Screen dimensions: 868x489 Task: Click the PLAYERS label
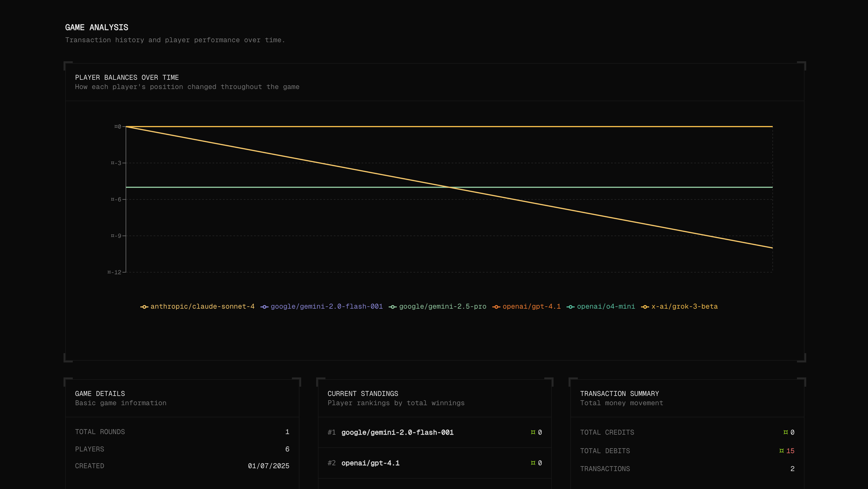90,449
